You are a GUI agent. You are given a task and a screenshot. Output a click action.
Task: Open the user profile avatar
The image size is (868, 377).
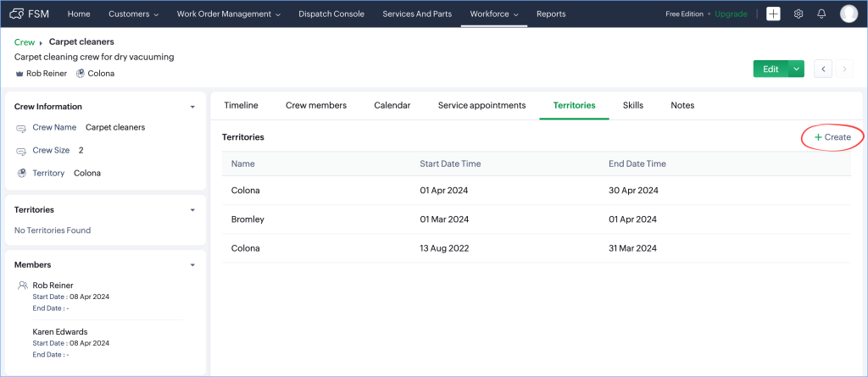(x=849, y=14)
